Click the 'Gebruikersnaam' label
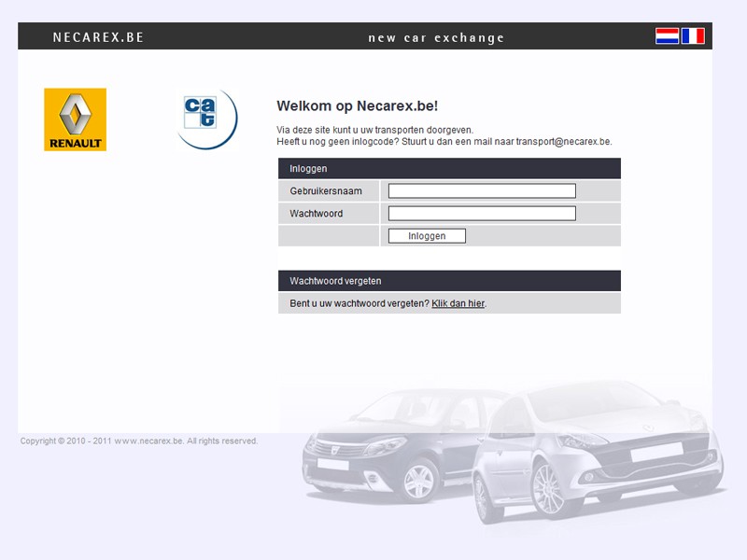The image size is (747, 560). point(326,191)
